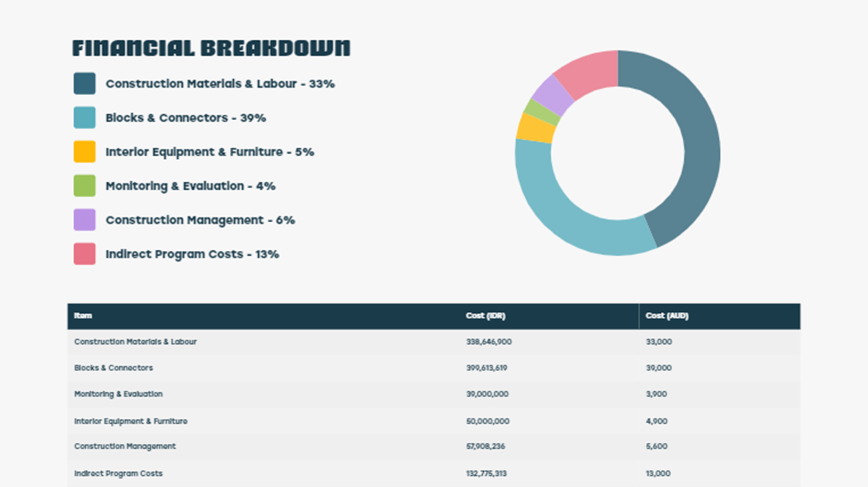868x487 pixels.
Task: Select the 'Construction Materials & Labour' table row label
Action: (135, 342)
